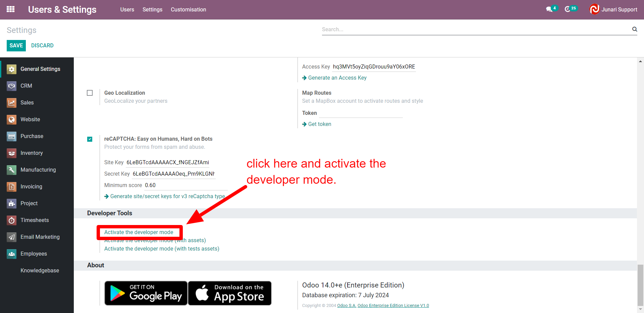Click Generate an Access Key link

click(337, 78)
